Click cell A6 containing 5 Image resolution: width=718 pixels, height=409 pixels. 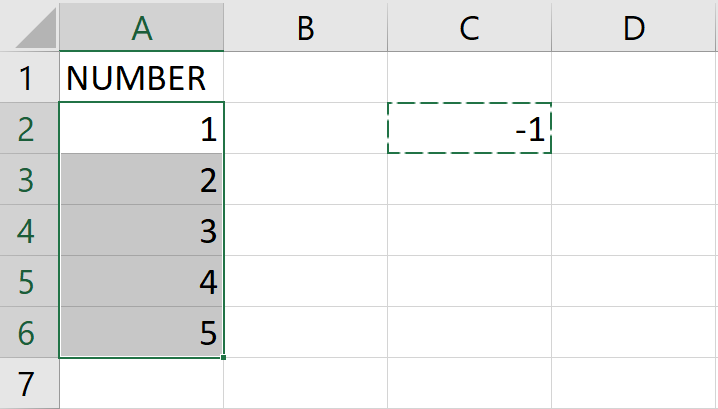(141, 333)
